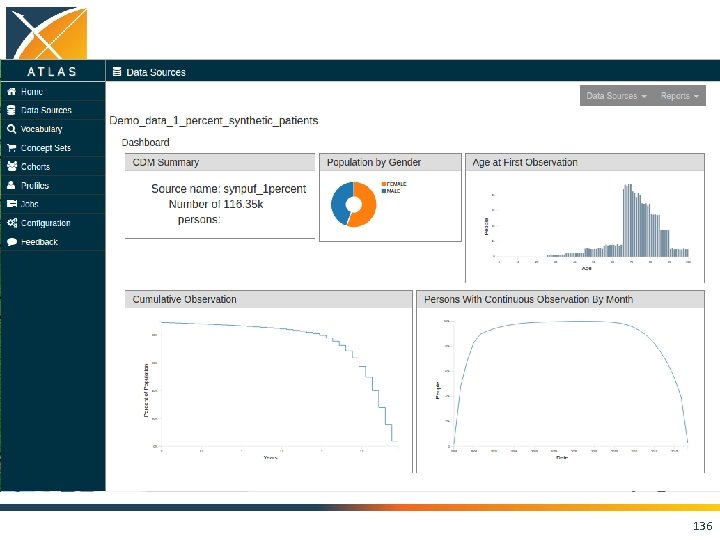Image resolution: width=720 pixels, height=540 pixels.
Task: Click the Concept Sets cart icon
Action: 11,148
